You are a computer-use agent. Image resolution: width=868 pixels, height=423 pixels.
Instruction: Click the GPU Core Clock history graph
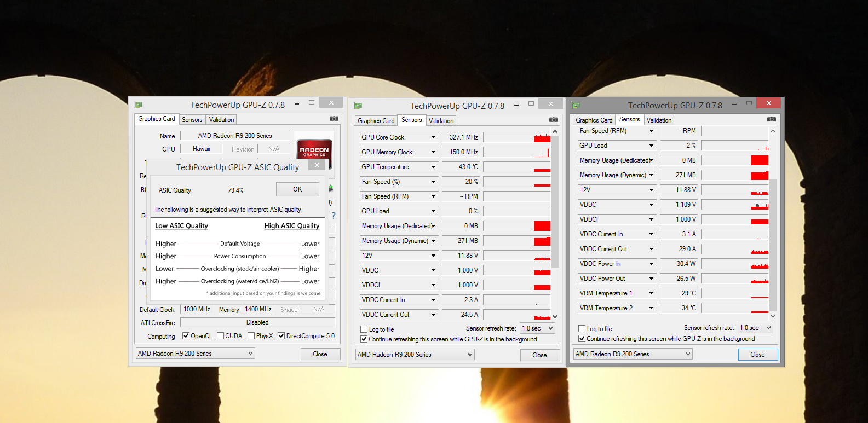(516, 137)
